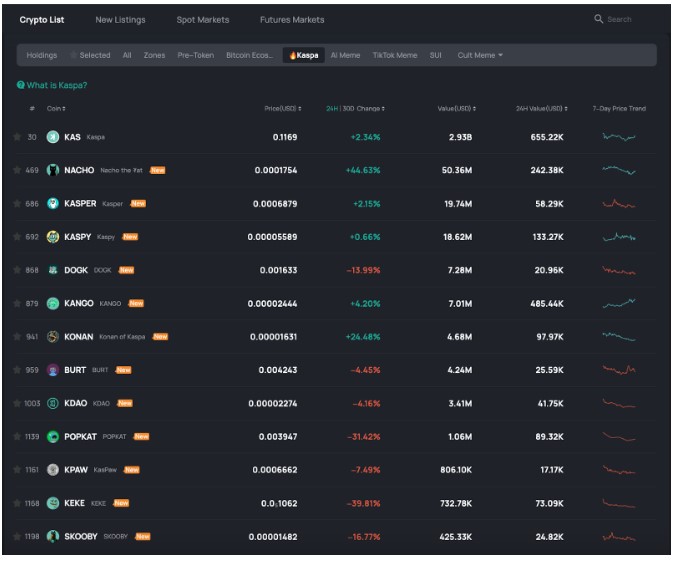679x561 pixels.
Task: Open the KANGO 7-day trend chart
Action: 619,303
